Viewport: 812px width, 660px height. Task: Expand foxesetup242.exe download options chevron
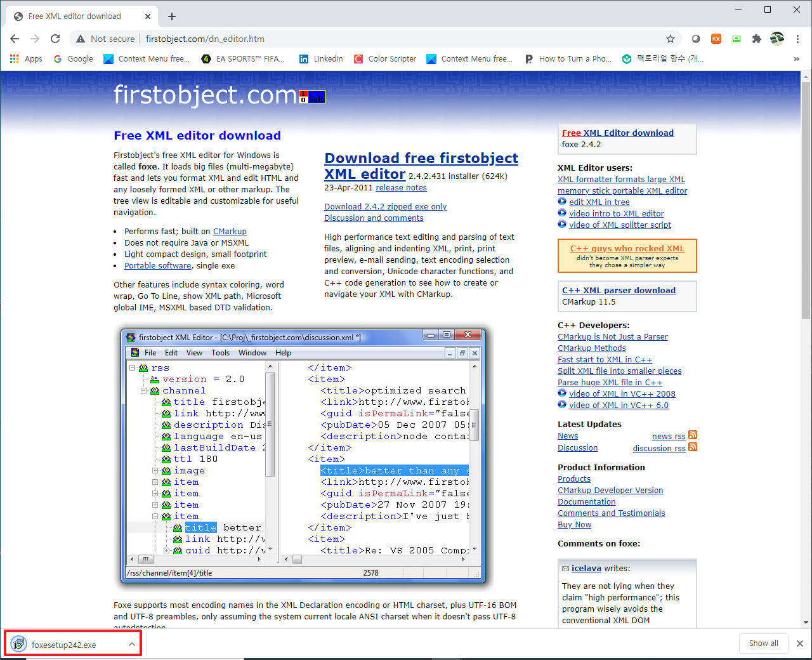131,645
